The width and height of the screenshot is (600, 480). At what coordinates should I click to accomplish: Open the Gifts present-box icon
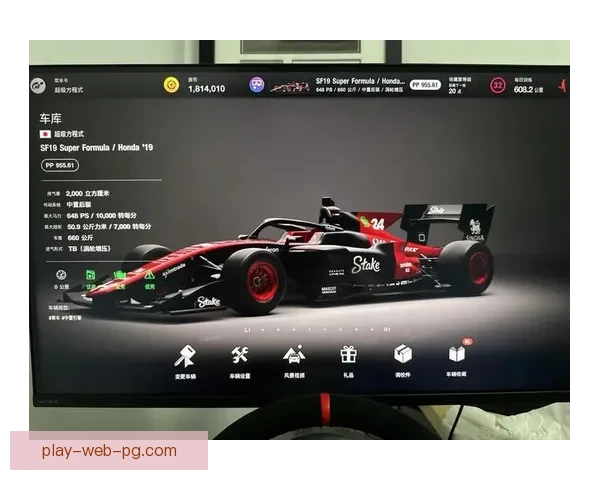point(348,354)
